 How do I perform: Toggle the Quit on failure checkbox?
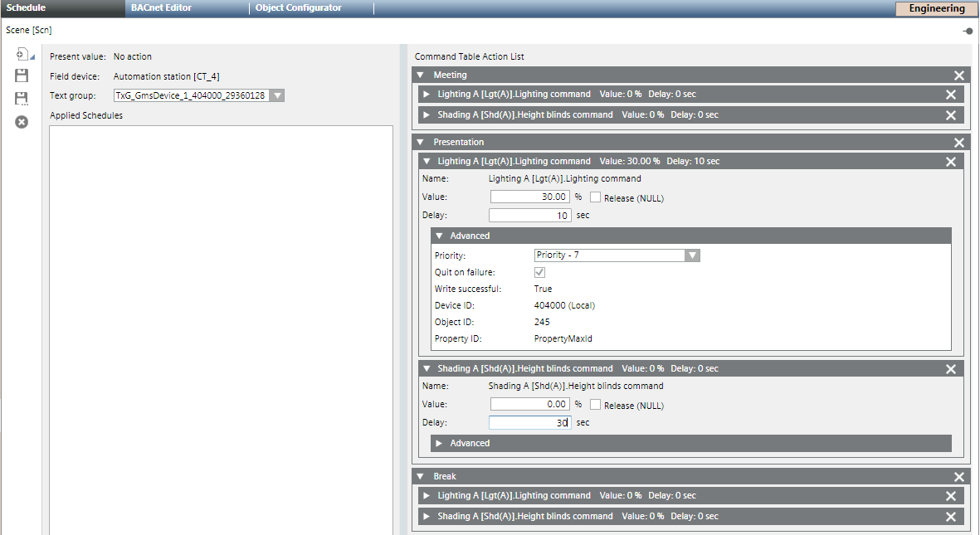pyautogui.click(x=539, y=272)
